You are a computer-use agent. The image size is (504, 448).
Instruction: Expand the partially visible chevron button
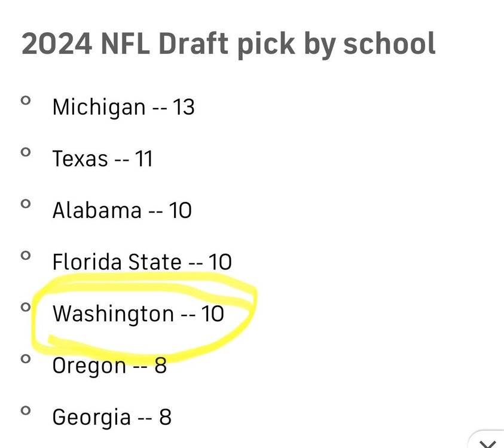pos(488,441)
